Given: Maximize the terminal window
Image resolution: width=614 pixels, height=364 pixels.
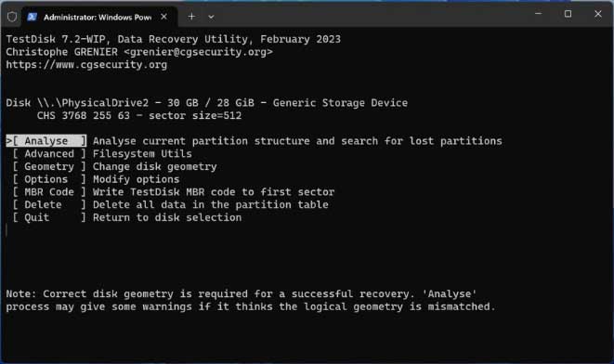Looking at the screenshot, I should click(568, 14).
